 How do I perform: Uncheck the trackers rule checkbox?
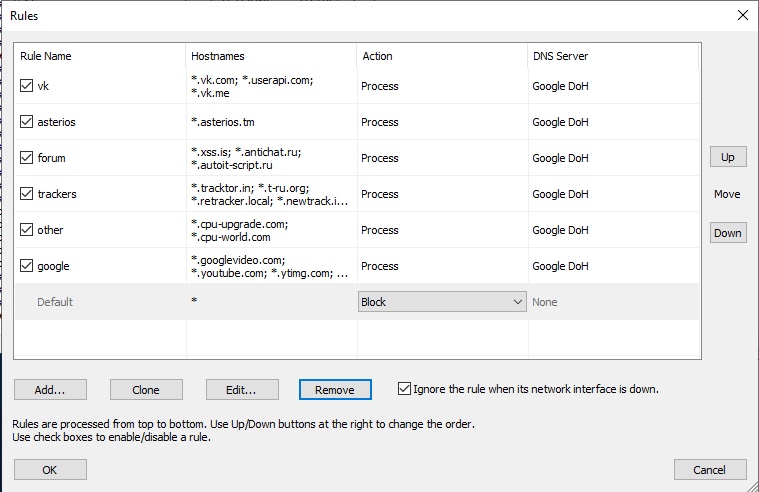(27, 194)
